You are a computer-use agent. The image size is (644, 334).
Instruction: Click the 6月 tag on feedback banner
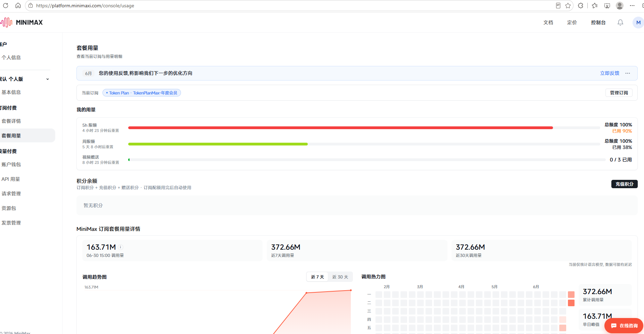pos(89,74)
